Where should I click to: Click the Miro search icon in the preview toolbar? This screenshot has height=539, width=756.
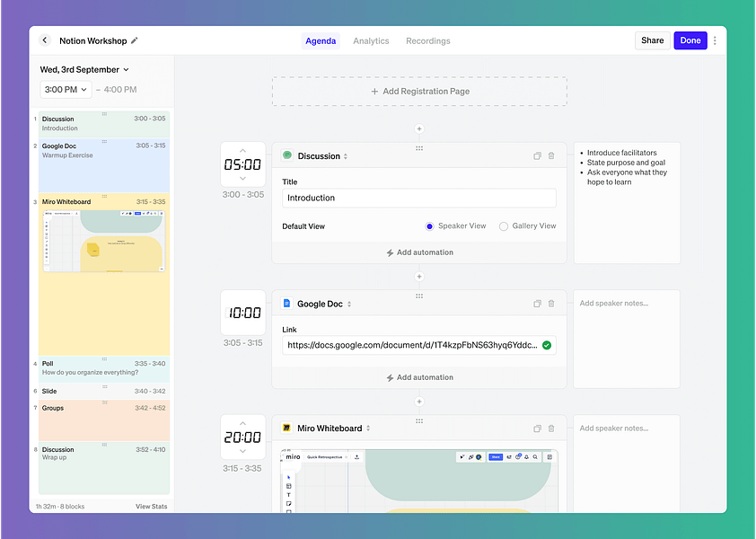tap(535, 457)
